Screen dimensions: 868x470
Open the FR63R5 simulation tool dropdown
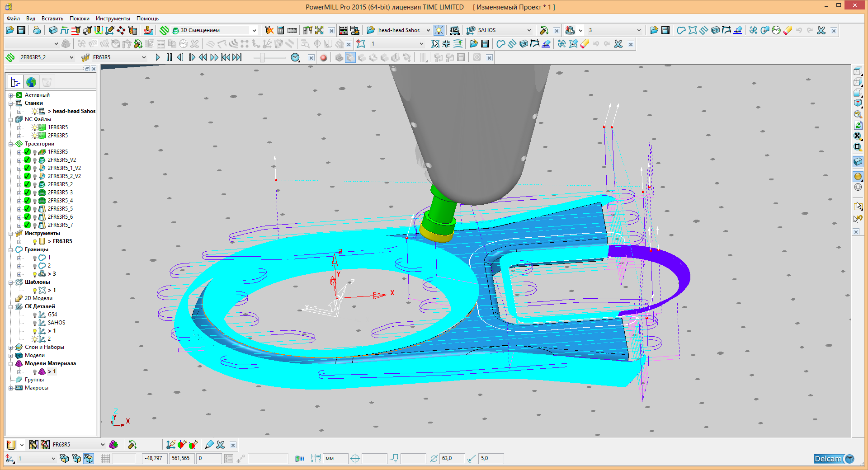click(x=144, y=57)
